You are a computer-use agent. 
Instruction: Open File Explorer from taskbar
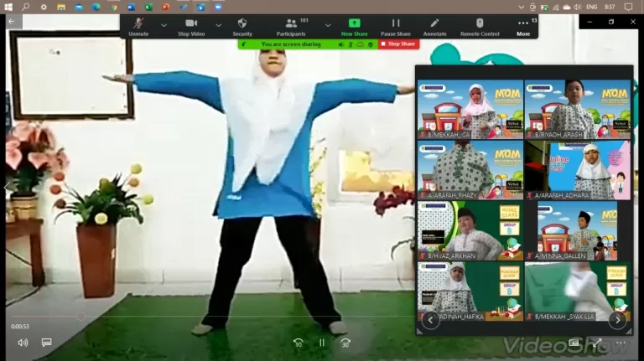[x=61, y=7]
